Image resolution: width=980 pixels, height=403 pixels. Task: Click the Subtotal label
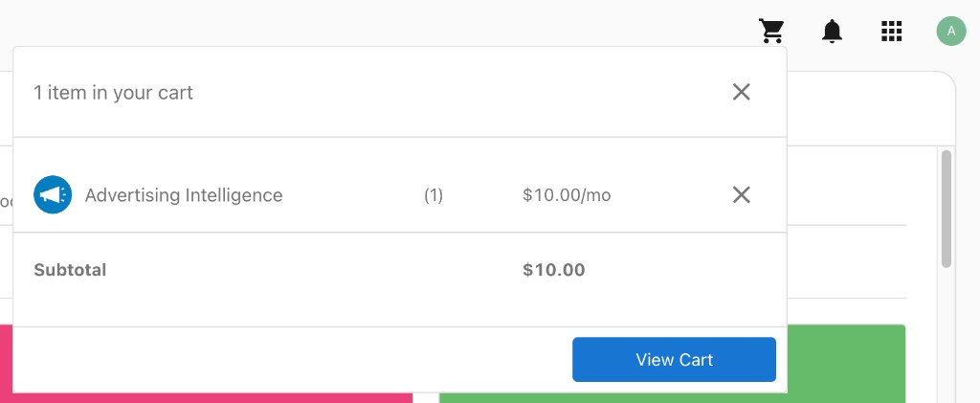pyautogui.click(x=70, y=270)
